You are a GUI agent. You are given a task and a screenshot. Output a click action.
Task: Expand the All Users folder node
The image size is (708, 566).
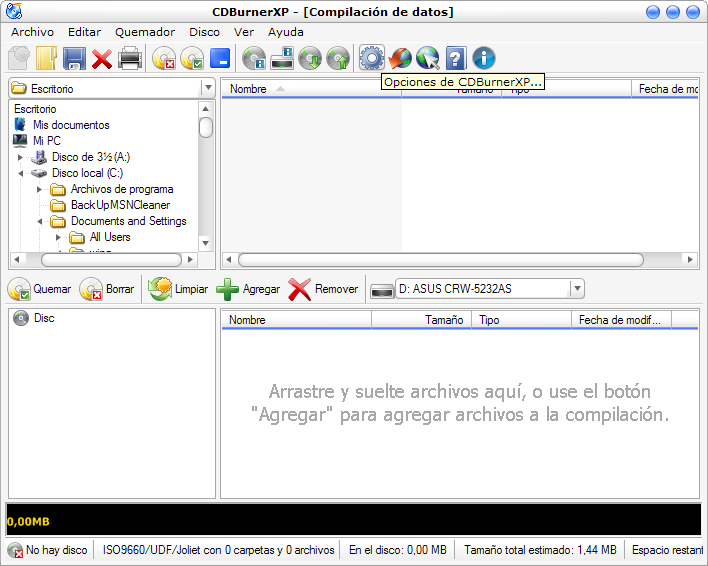[58, 237]
